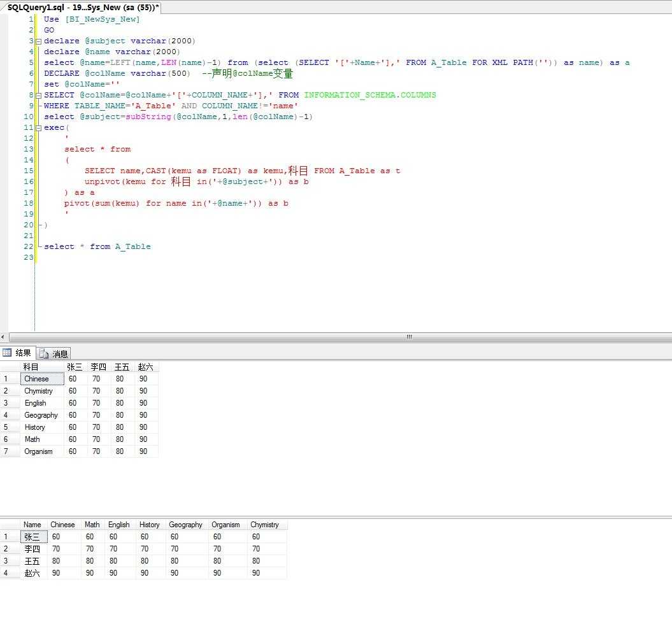Select the Math column header in second grid

[93, 525]
